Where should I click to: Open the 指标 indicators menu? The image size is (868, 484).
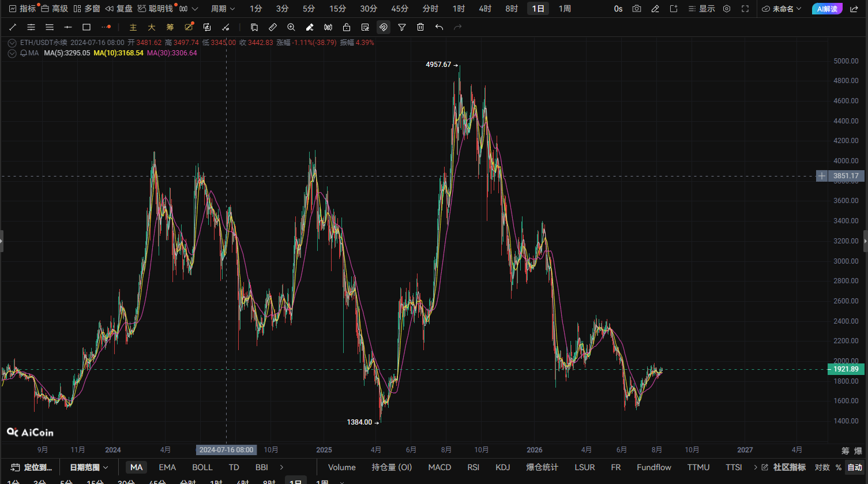click(22, 9)
